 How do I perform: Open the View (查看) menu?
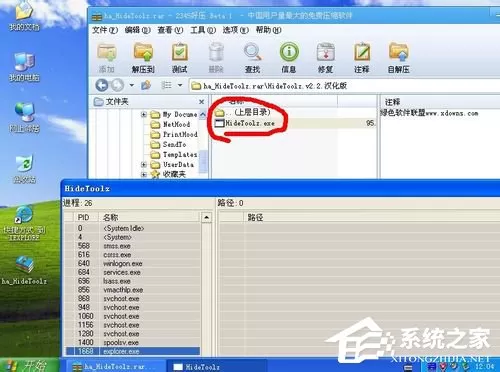[170, 30]
